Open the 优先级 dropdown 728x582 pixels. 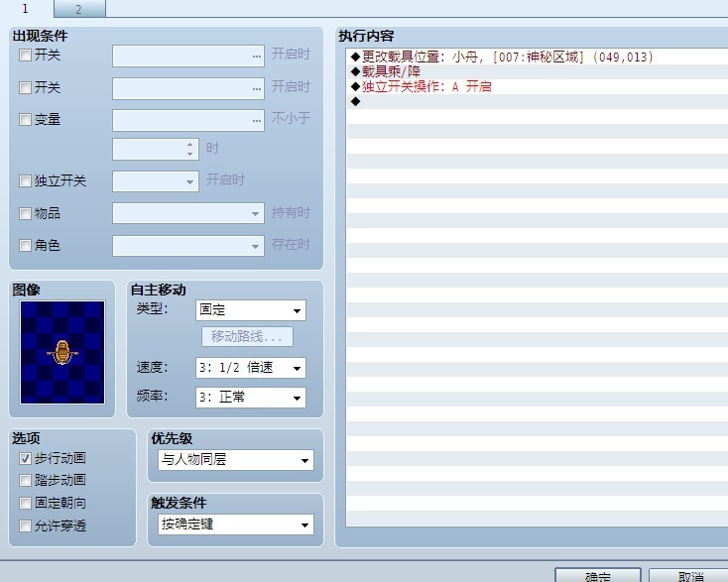(236, 460)
